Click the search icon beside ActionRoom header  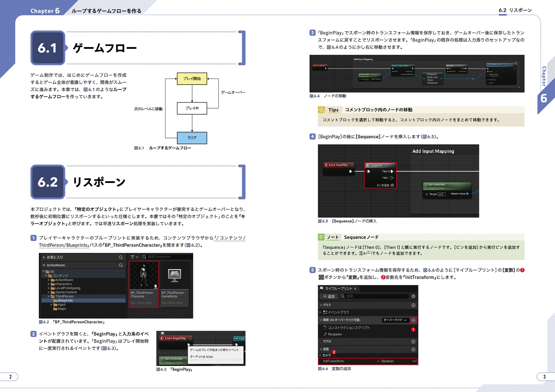(x=121, y=265)
